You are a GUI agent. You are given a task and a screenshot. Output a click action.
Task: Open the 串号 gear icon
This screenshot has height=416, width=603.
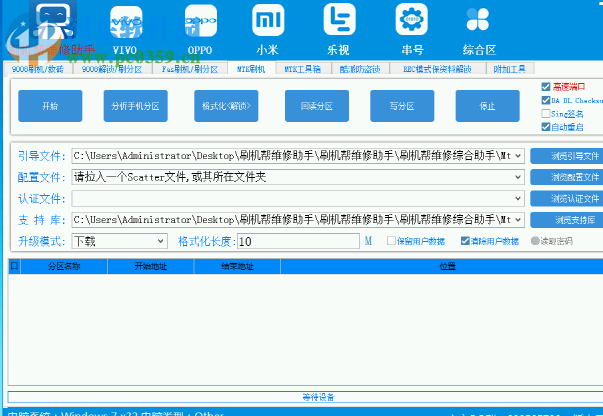pos(411,19)
